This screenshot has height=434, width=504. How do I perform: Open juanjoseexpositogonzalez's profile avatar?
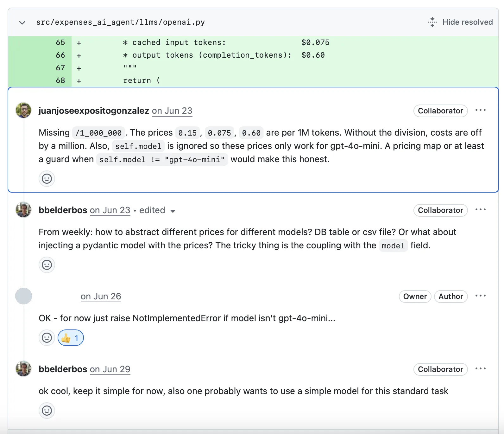(23, 110)
